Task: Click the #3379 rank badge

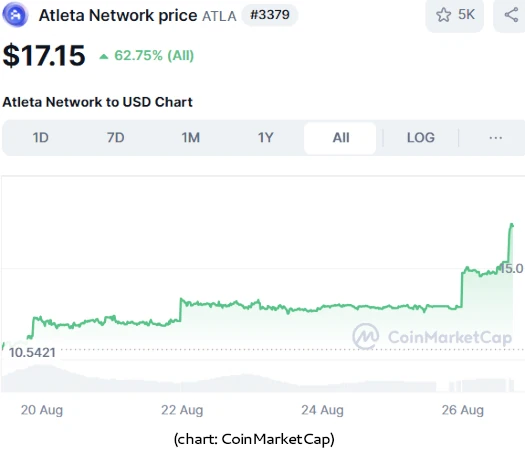Action: coord(270,15)
